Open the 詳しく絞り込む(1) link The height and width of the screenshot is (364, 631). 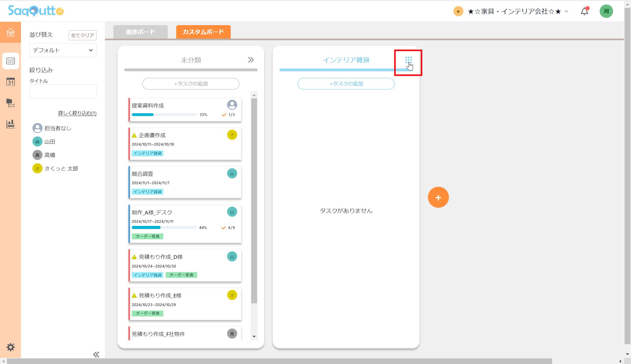pos(77,113)
